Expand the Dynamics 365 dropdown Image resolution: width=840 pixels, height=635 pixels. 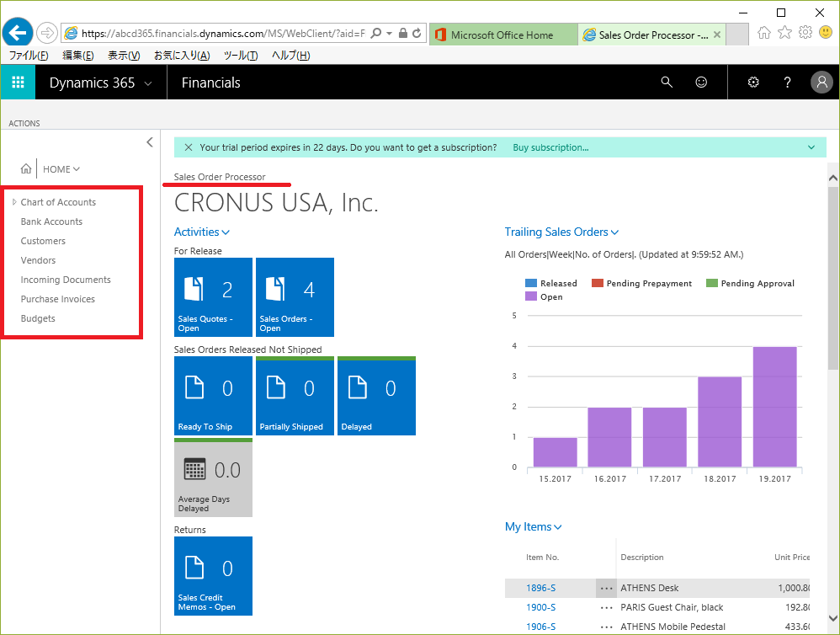pyautogui.click(x=148, y=83)
